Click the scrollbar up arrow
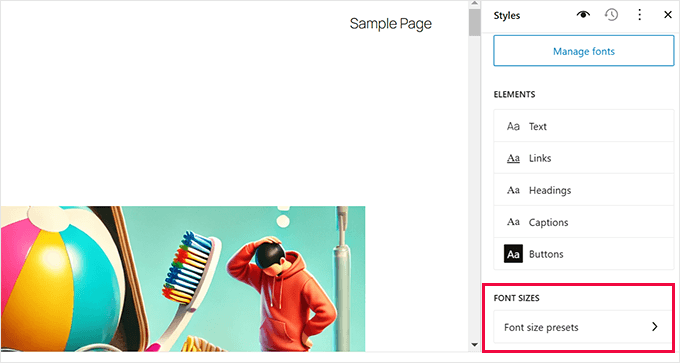 (474, 3)
